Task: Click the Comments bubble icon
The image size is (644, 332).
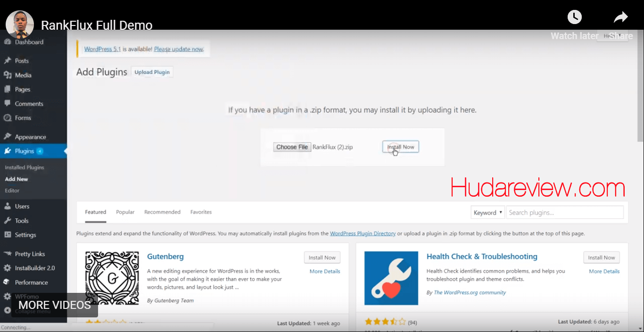Action: [7, 103]
